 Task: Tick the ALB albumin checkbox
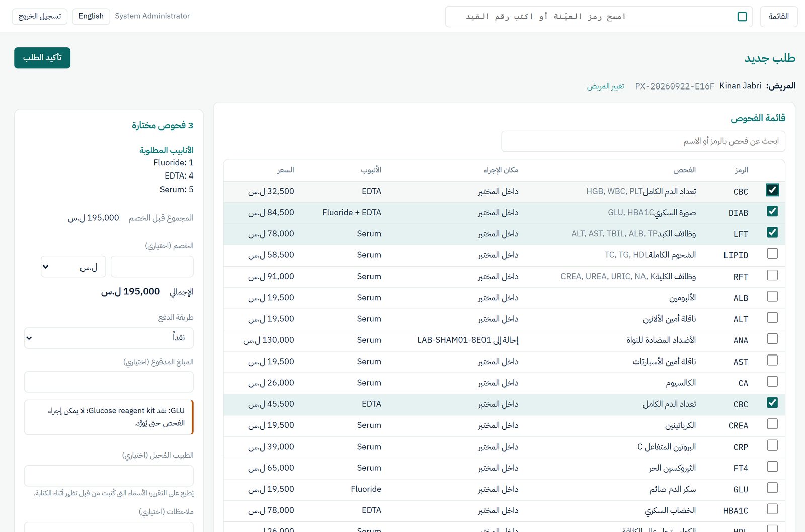772,296
